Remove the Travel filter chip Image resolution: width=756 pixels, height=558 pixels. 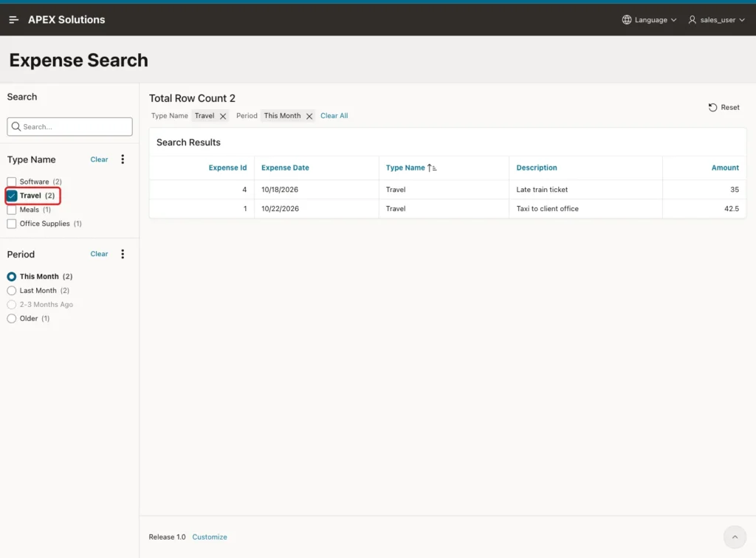223,116
